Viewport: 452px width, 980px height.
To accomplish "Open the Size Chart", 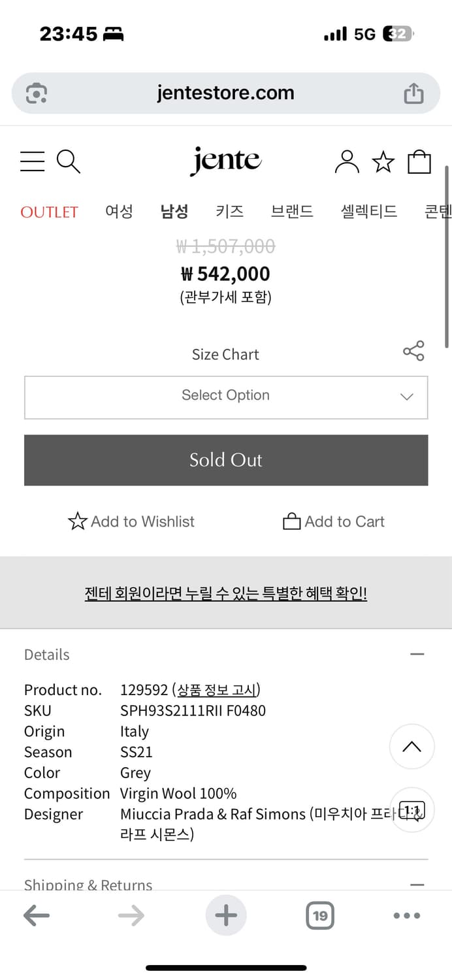I will tap(225, 353).
